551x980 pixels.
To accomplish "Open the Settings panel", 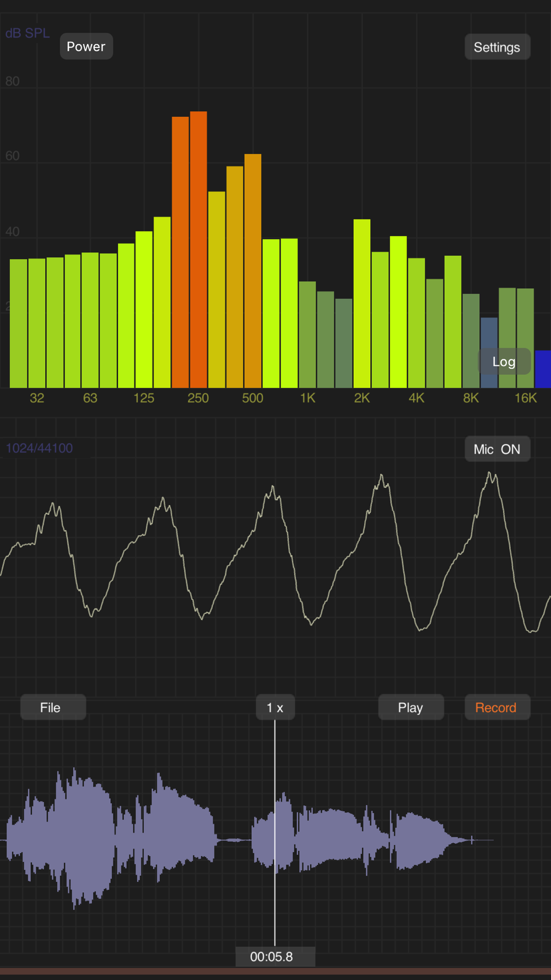I will (x=497, y=47).
